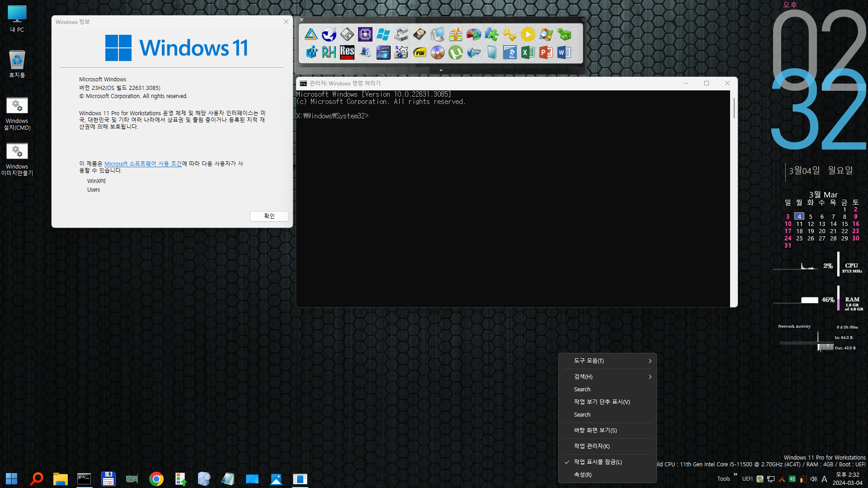Screen dimensions: 868x488
Task: Open Notepad icon on the taskbar
Action: (x=228, y=479)
